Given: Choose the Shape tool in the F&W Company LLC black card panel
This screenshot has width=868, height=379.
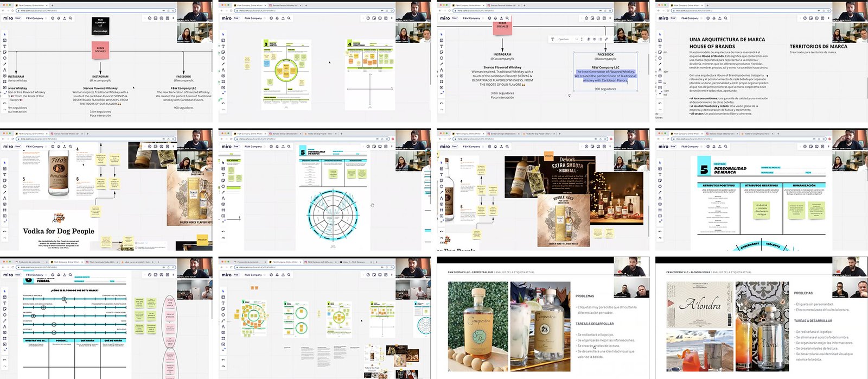Looking at the screenshot, I should pyautogui.click(x=5, y=58).
